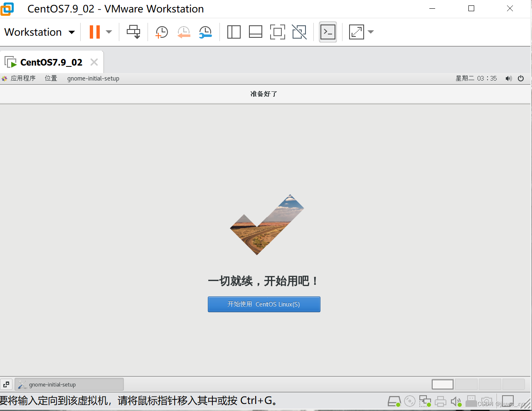The height and width of the screenshot is (411, 532).
Task: Expand the stretch guest dropdown arrow
Action: point(371,32)
